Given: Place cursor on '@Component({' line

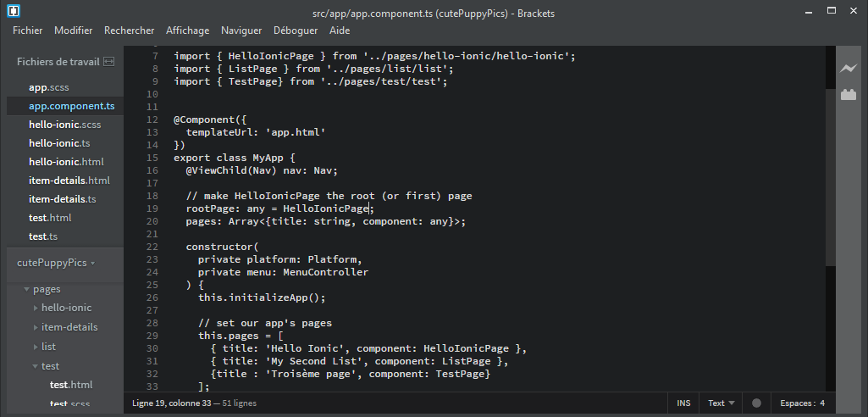Looking at the screenshot, I should [210, 120].
